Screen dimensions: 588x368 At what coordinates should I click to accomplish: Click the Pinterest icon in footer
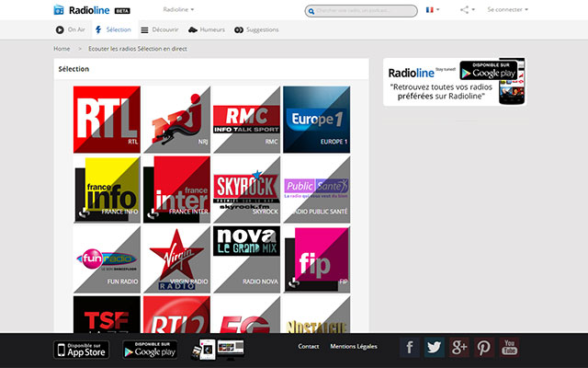click(x=483, y=348)
